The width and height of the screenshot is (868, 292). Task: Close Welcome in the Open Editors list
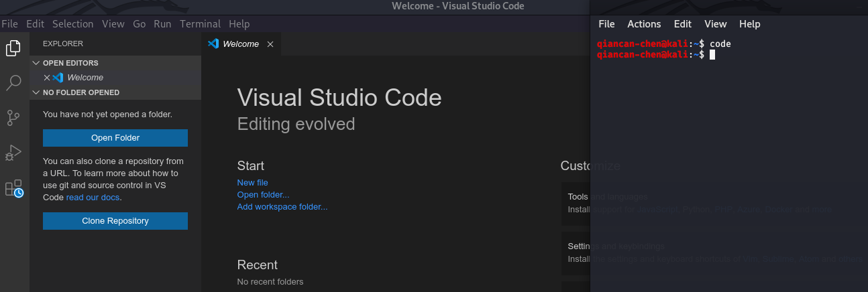(47, 78)
